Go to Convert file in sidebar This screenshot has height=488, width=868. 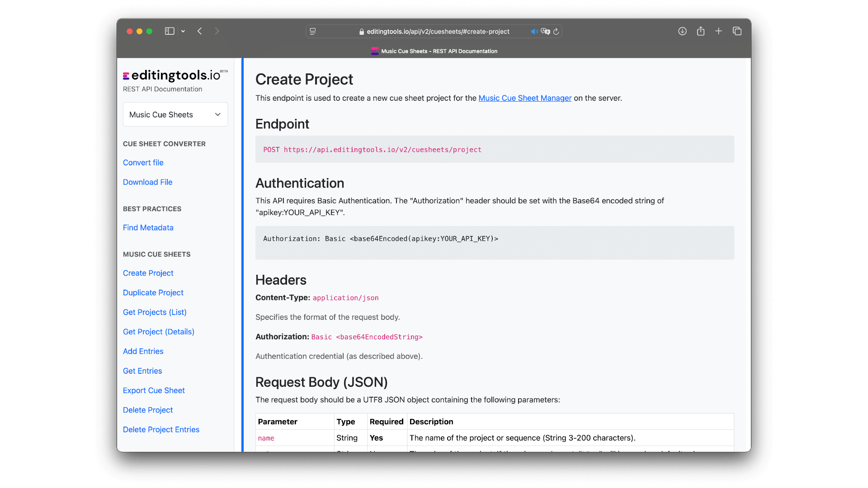(143, 163)
